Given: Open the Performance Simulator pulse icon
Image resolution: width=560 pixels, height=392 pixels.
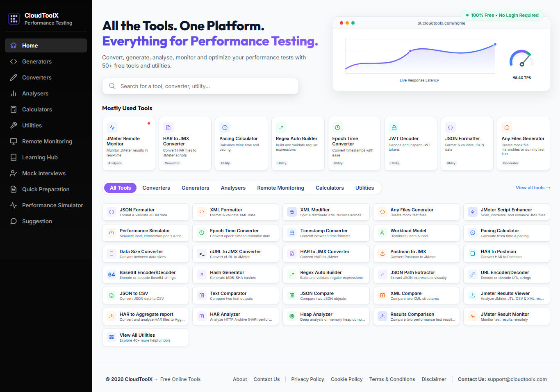Looking at the screenshot, I should 14,205.
